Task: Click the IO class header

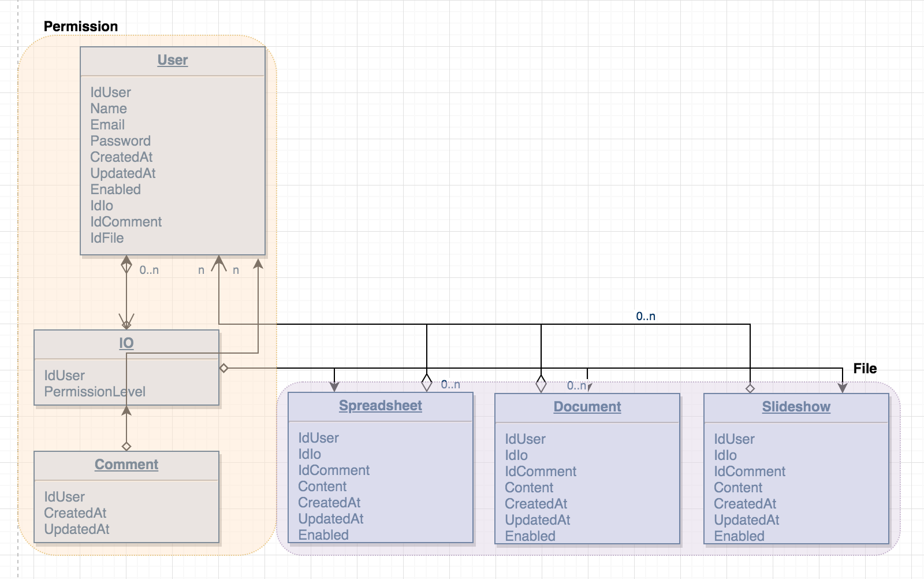Action: (x=126, y=343)
